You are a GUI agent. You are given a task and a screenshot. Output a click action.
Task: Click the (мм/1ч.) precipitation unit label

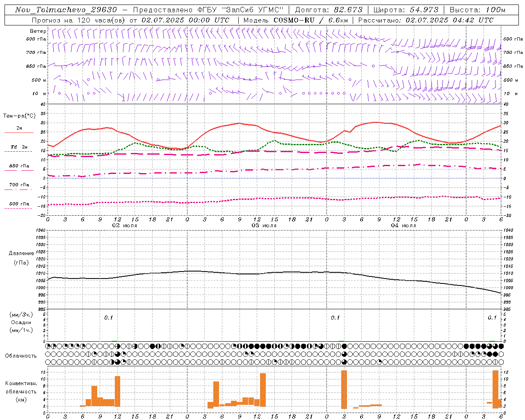22,330
